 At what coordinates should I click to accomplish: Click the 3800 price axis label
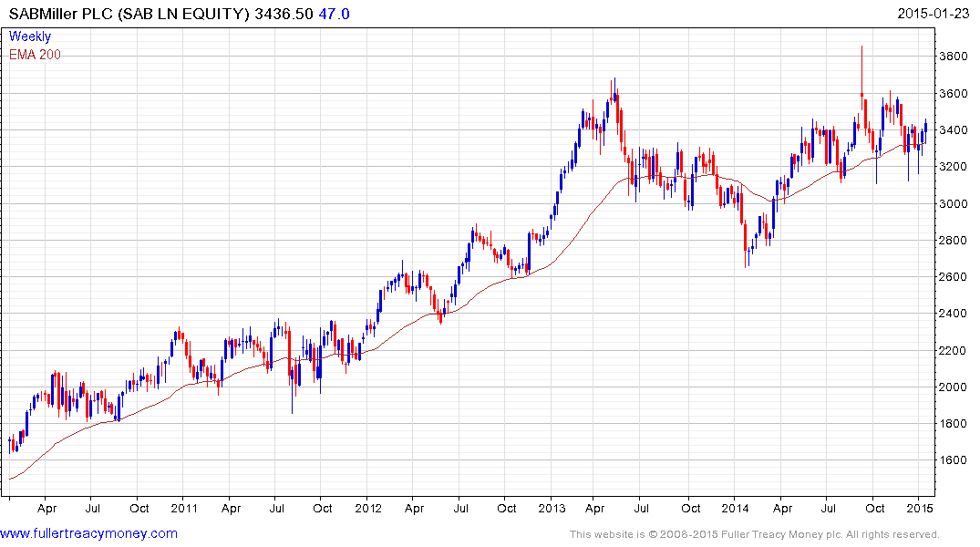954,57
